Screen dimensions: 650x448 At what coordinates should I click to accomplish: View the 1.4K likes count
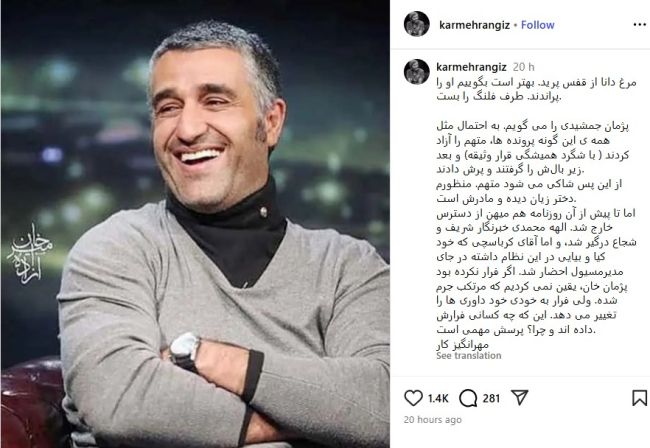[x=438, y=399]
